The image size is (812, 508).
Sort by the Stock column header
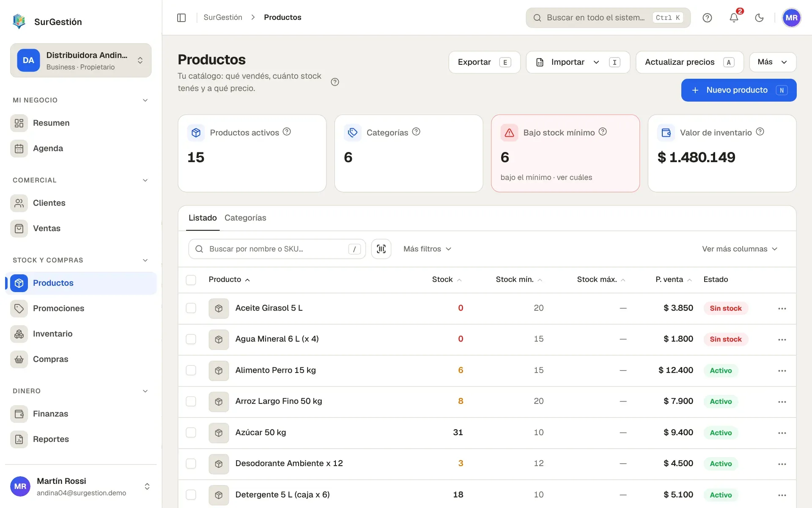click(x=447, y=279)
